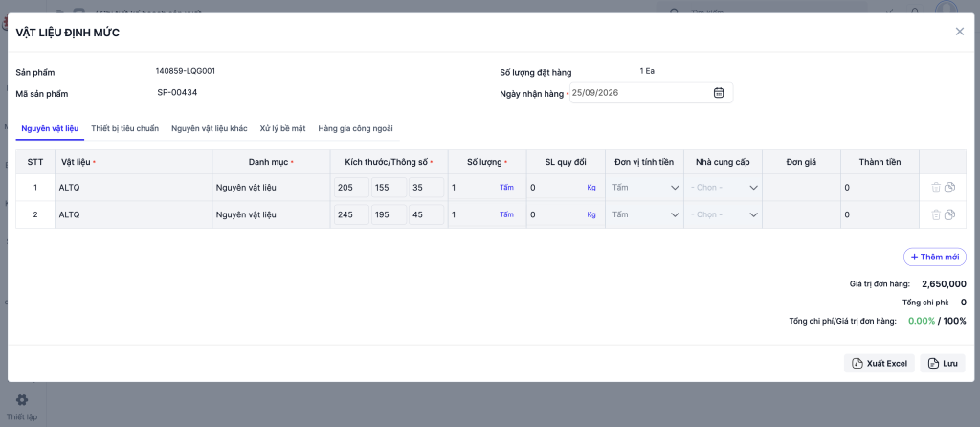
Task: Open Đơn vị tính tiền dropdown in row 2
Action: point(645,214)
